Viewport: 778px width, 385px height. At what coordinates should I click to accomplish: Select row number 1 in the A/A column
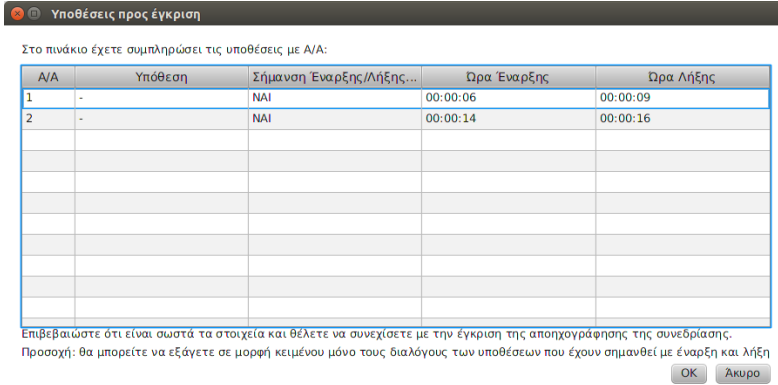(49, 98)
